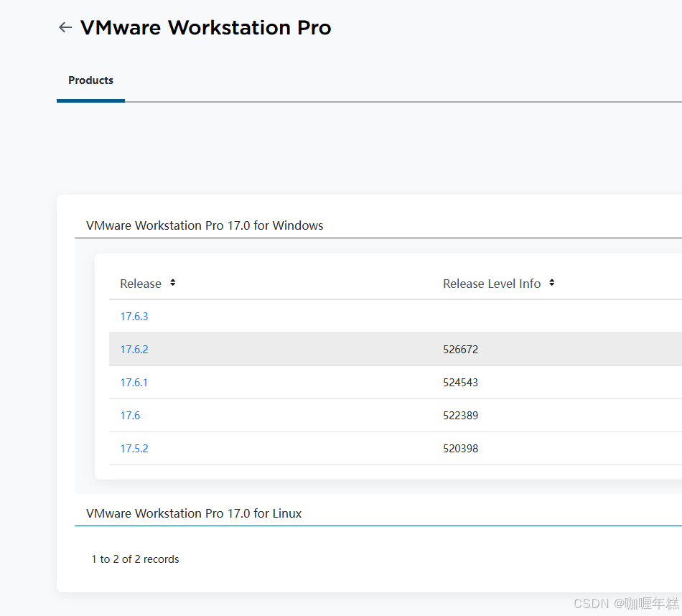
Task: Click the 1 to 2 of 2 records text
Action: point(135,559)
